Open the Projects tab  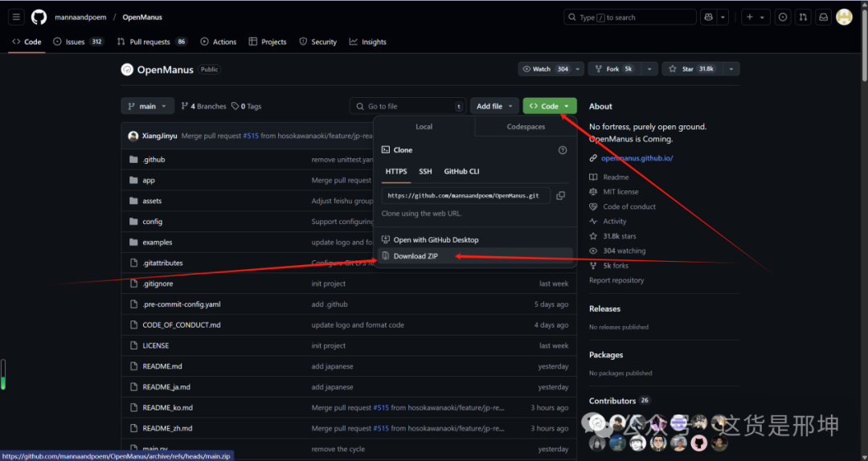pyautogui.click(x=268, y=42)
